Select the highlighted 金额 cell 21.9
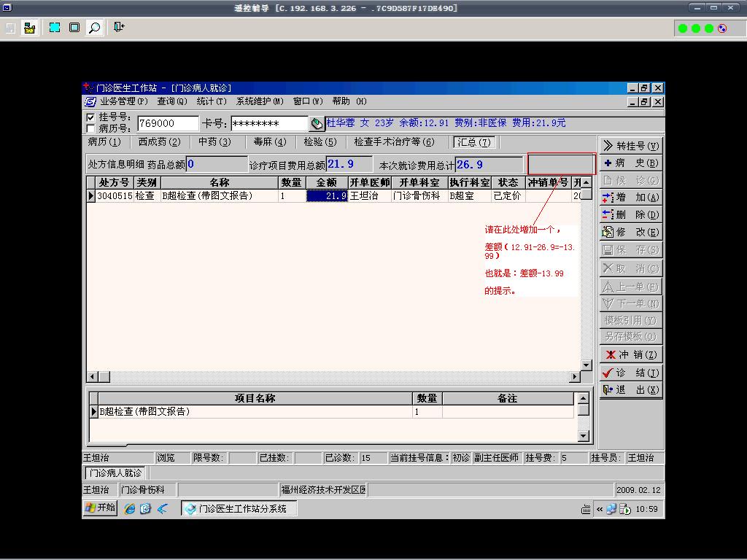Image resolution: width=747 pixels, height=560 pixels. (327, 195)
